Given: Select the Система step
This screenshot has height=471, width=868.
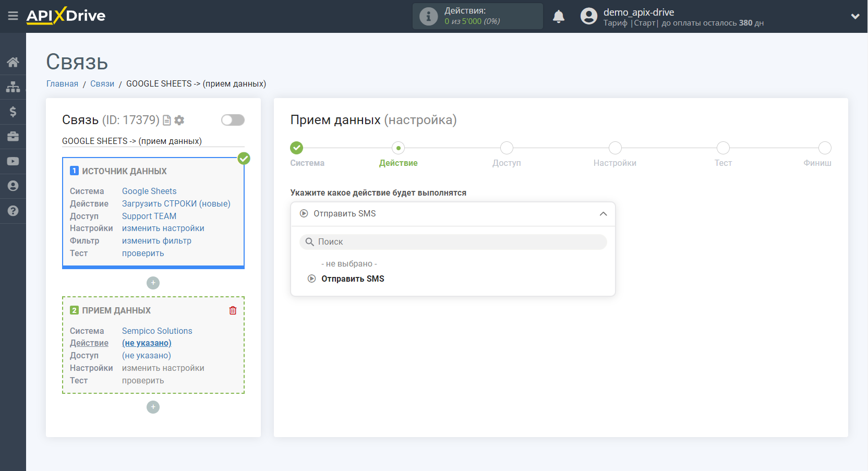Looking at the screenshot, I should 297,148.
